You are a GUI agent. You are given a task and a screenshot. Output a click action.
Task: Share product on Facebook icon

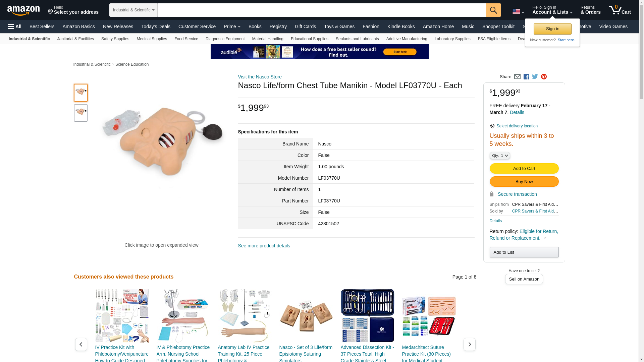tap(526, 77)
